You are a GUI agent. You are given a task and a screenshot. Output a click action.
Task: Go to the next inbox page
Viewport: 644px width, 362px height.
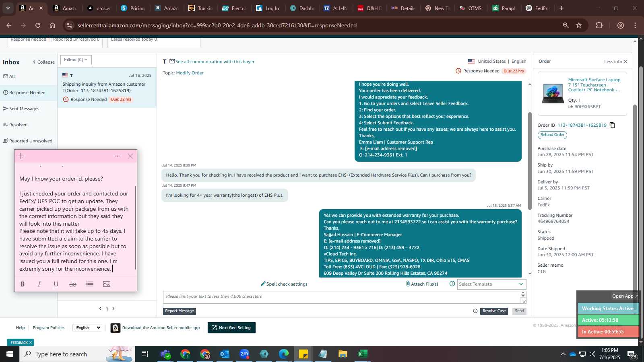click(x=114, y=309)
